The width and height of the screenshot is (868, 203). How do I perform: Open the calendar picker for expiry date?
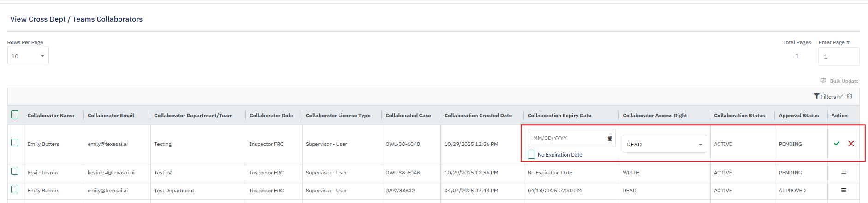pyautogui.click(x=610, y=138)
